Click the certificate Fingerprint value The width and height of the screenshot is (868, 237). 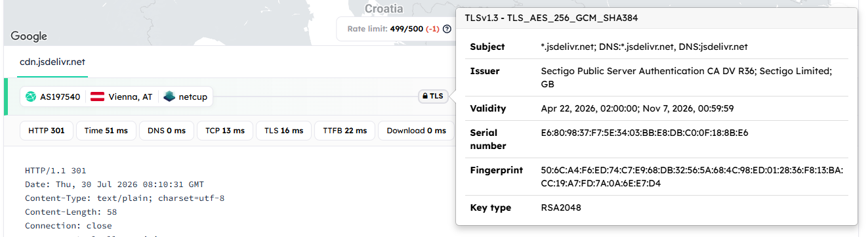tap(692, 177)
